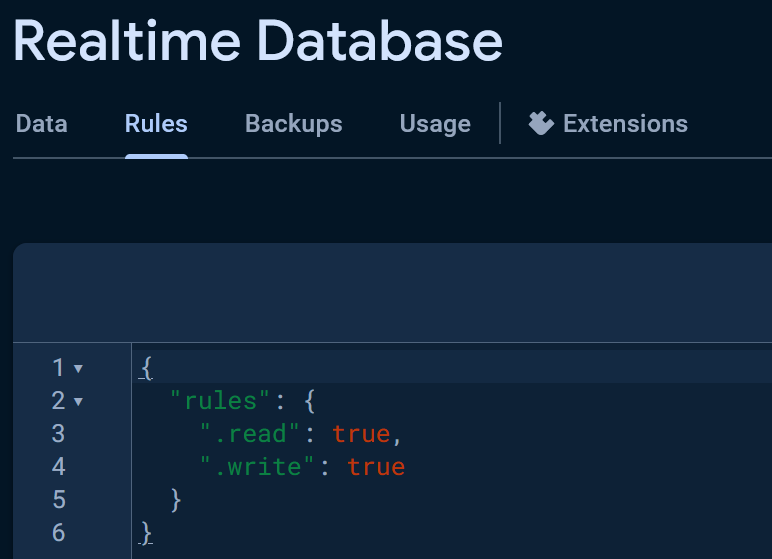Viewport: 772px width, 559px height.
Task: Collapse the code fold at line 1
Action: 78,368
